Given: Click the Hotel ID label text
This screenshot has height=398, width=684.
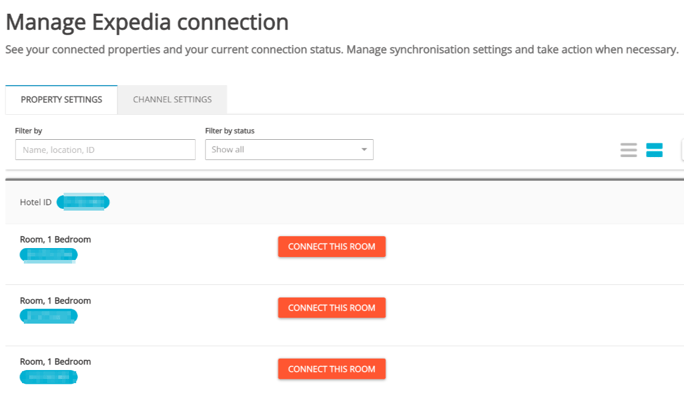Looking at the screenshot, I should pyautogui.click(x=35, y=202).
